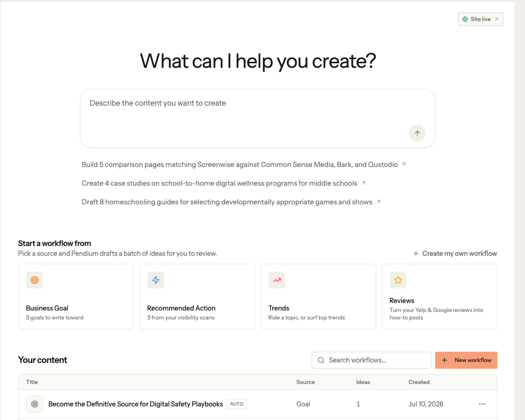Click the goal icon beside Digital Safety Playbooks row
This screenshot has height=420, width=525.
click(35, 404)
